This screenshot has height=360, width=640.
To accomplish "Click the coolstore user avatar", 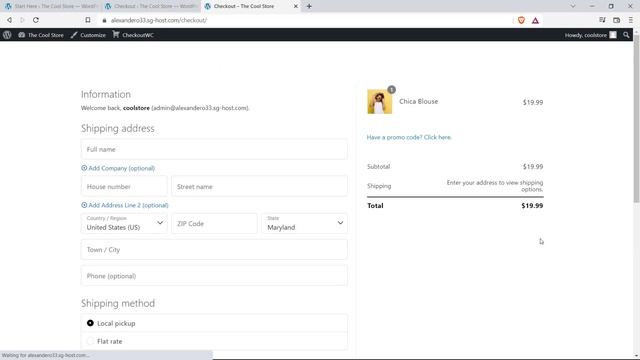I will point(613,35).
